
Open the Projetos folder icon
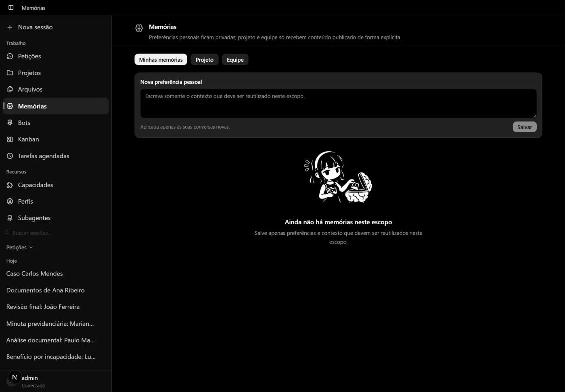click(10, 73)
